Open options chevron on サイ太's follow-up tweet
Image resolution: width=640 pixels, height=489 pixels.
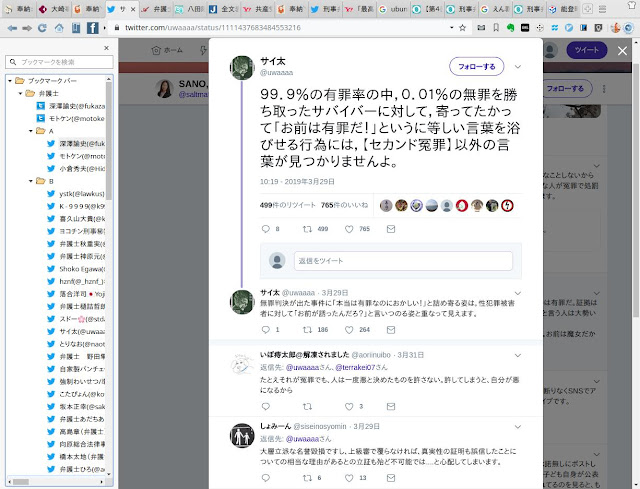(518, 293)
